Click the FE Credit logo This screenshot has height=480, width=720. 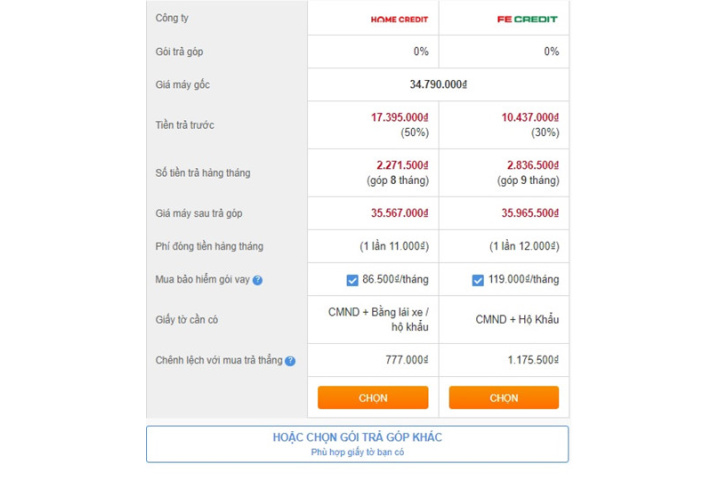click(527, 19)
